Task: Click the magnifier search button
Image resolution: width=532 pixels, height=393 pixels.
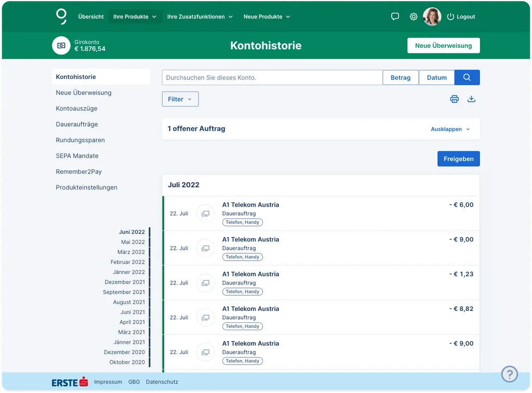Action: [x=467, y=77]
